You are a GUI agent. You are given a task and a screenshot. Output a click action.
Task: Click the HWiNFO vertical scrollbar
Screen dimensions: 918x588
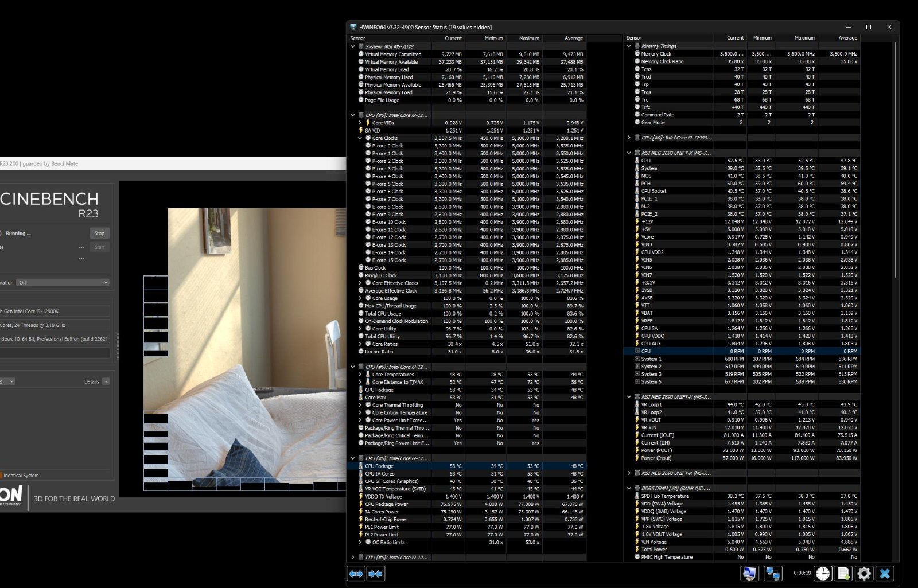[x=896, y=161]
